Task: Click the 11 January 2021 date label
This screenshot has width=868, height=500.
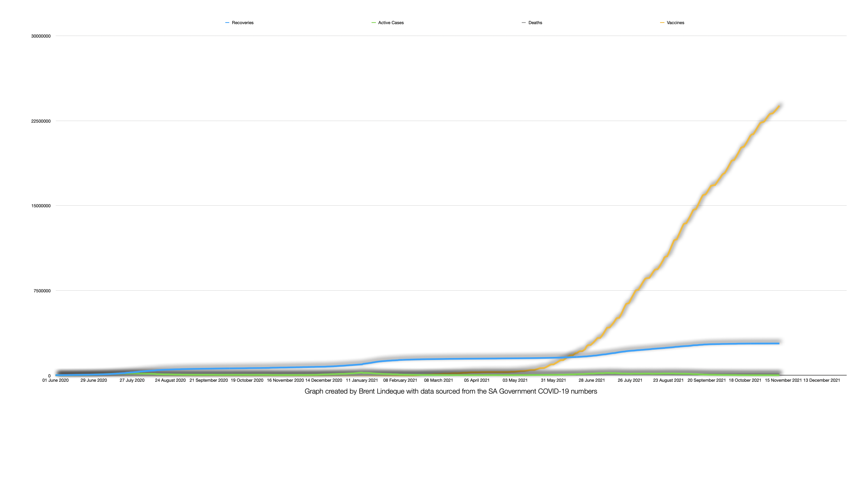Action: [x=362, y=381]
